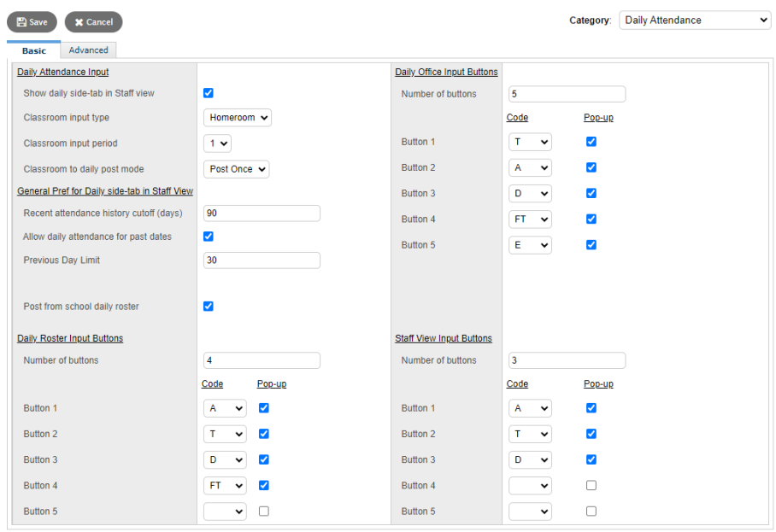Edit the Recent attendance history cutoff value

pos(262,213)
